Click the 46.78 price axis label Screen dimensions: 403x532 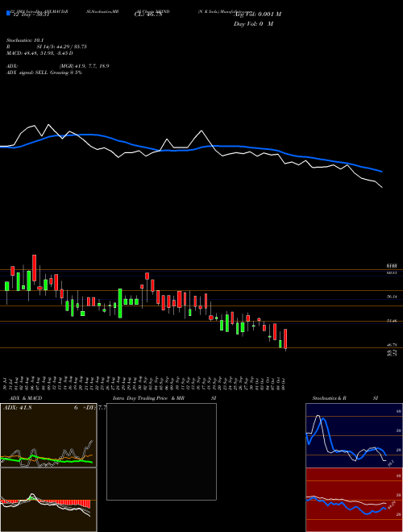[392, 345]
